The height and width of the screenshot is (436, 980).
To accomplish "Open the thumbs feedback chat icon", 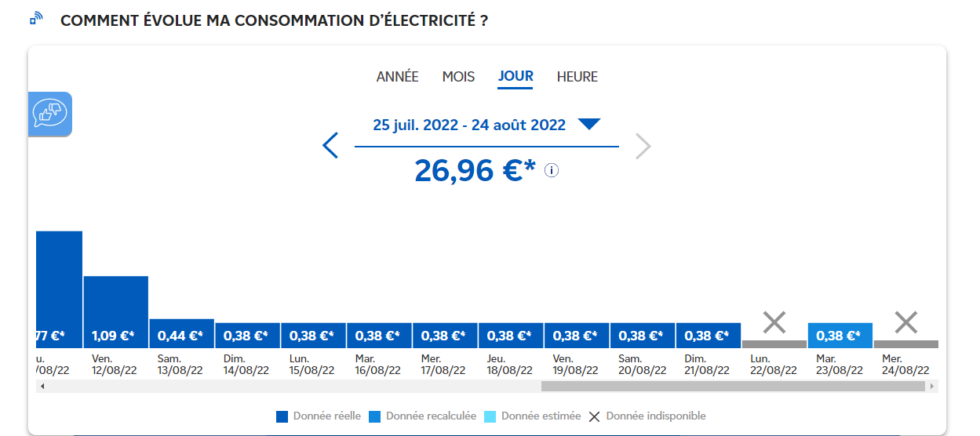I will [50, 114].
